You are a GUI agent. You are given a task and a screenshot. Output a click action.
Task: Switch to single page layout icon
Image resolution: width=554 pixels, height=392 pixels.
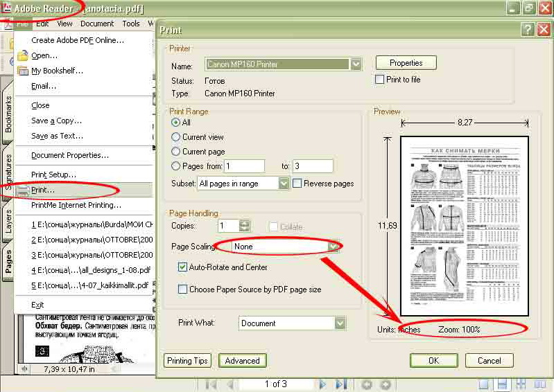click(483, 384)
